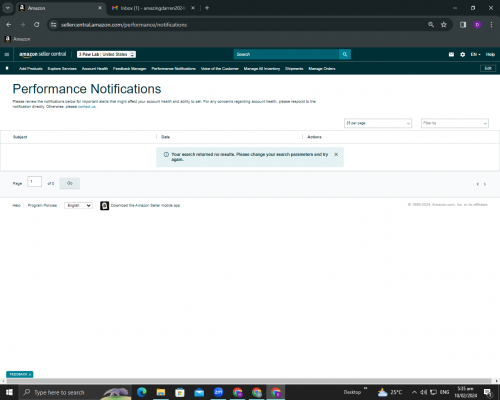Switch to the Gmail Inbox tab
The width and height of the screenshot is (500, 400).
[153, 8]
